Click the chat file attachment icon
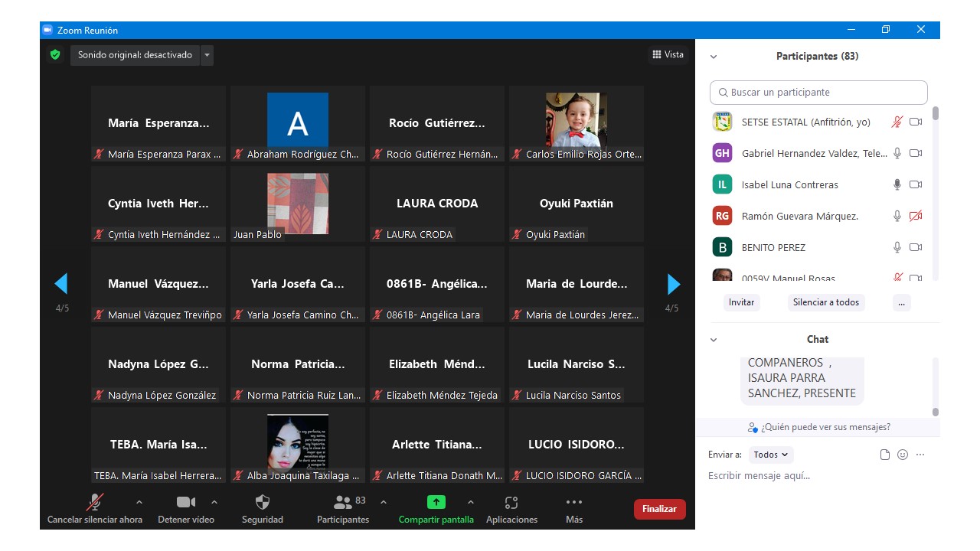 point(885,455)
